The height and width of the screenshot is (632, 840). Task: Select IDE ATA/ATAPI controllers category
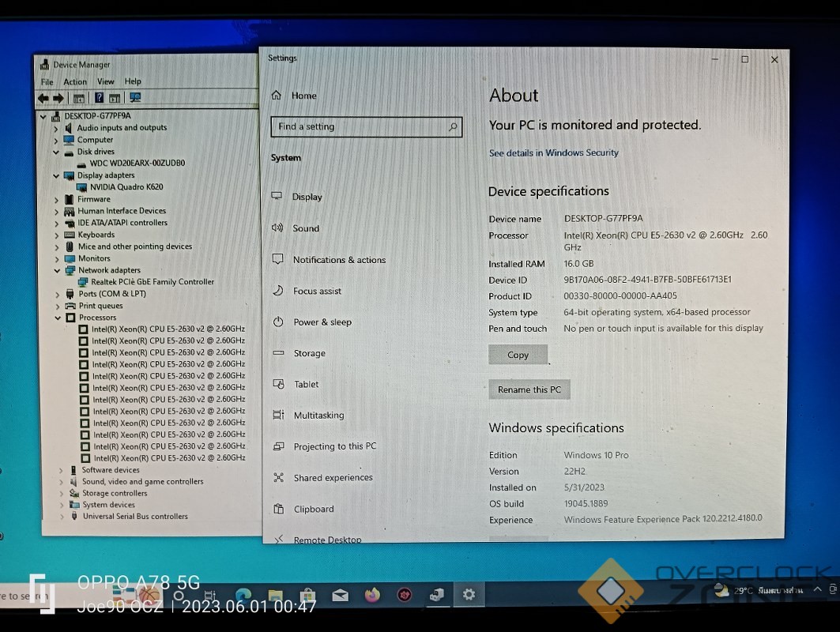tap(122, 223)
